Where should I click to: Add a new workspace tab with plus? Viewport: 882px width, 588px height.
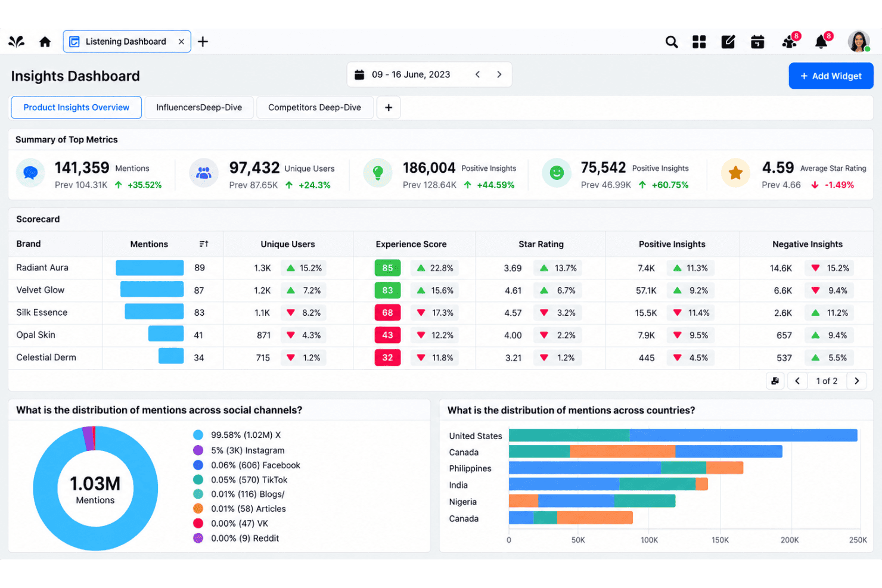203,42
